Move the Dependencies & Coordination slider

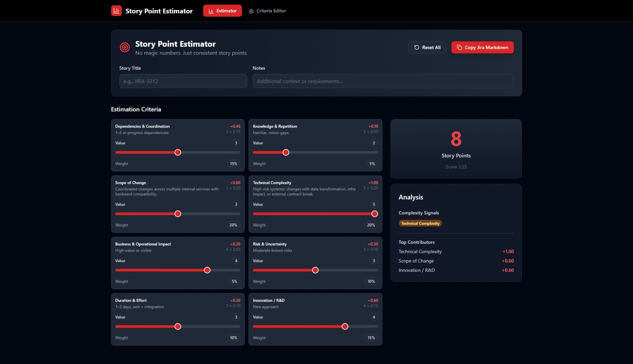[178, 152]
